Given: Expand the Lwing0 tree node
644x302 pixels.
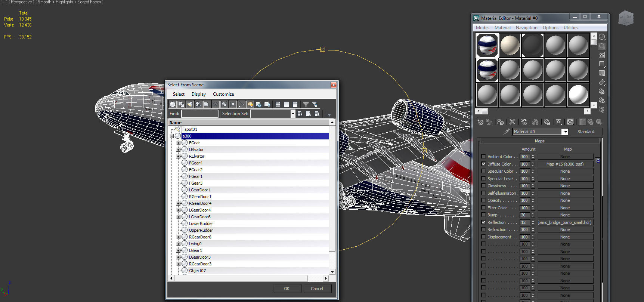Looking at the screenshot, I should [179, 244].
